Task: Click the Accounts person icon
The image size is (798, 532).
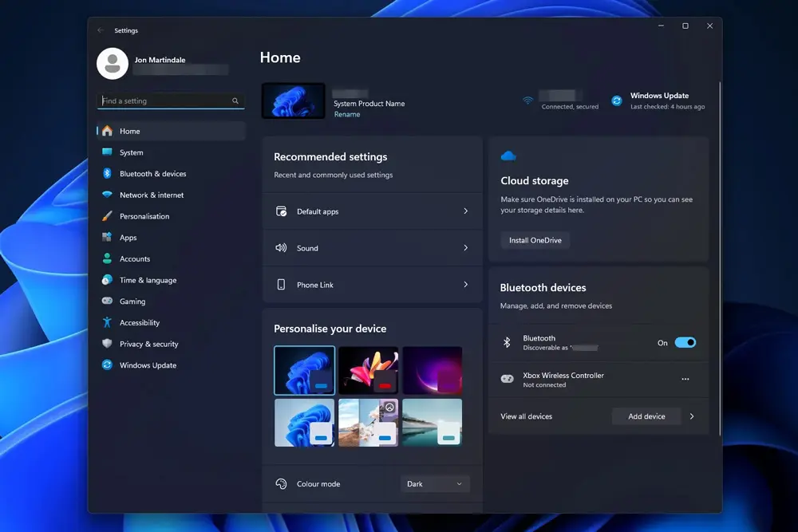Action: click(x=107, y=259)
